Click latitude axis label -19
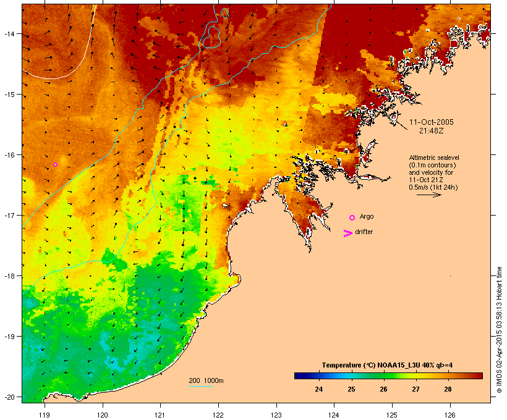 (x=9, y=337)
